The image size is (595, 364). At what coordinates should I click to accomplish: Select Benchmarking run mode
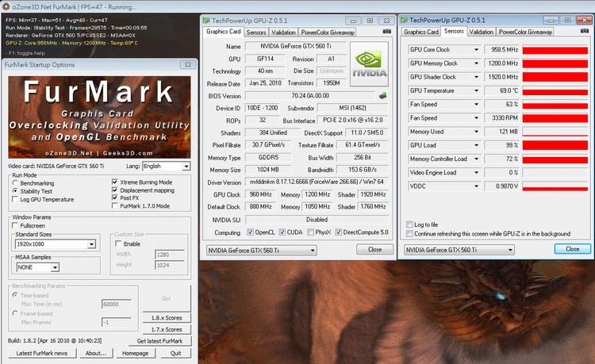(15, 182)
